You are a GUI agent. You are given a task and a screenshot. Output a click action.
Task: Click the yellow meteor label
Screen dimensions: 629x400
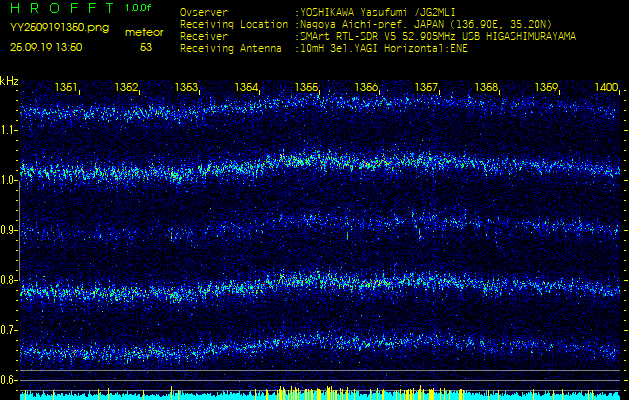pos(146,32)
